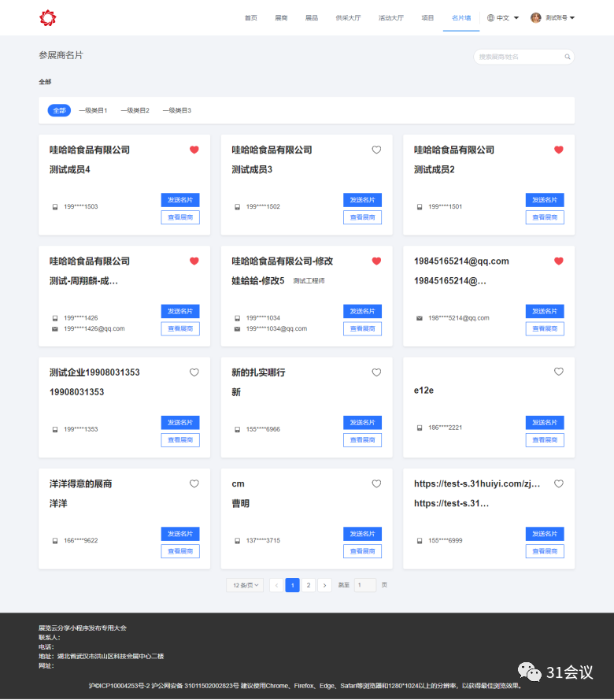Click phone icon beside 155****6999
The image size is (614, 700).
click(420, 541)
